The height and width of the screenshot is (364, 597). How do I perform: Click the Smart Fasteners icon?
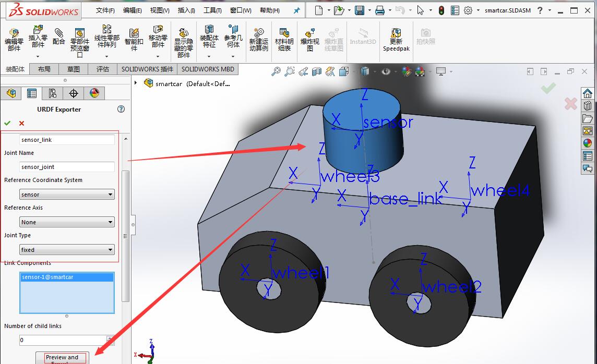click(134, 32)
